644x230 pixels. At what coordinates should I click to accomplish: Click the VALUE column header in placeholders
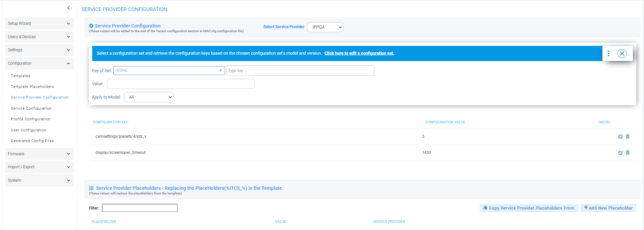coord(281,222)
